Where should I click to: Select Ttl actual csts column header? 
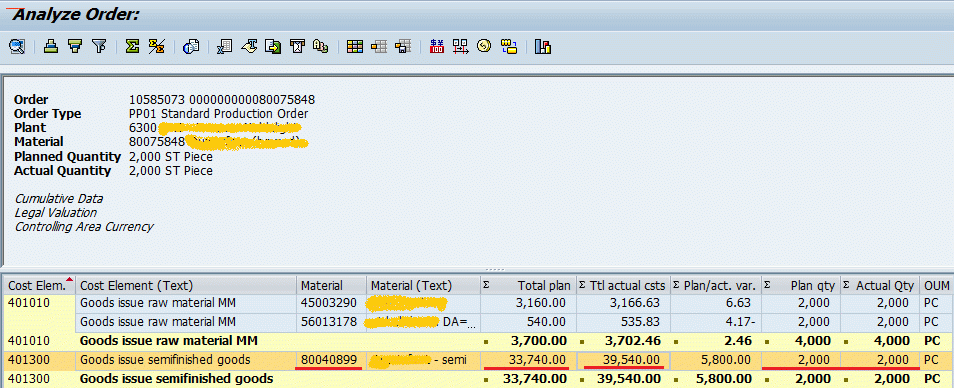click(623, 285)
